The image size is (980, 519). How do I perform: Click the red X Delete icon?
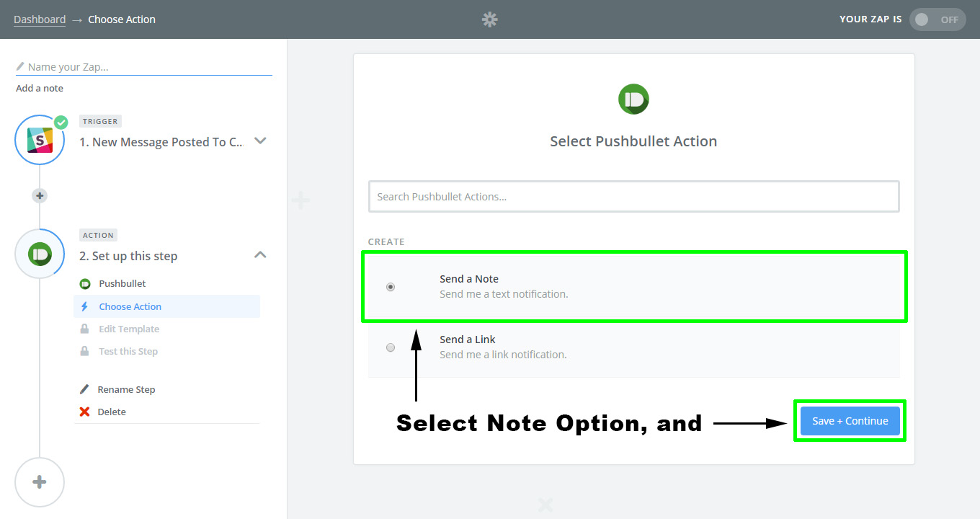pyautogui.click(x=84, y=412)
